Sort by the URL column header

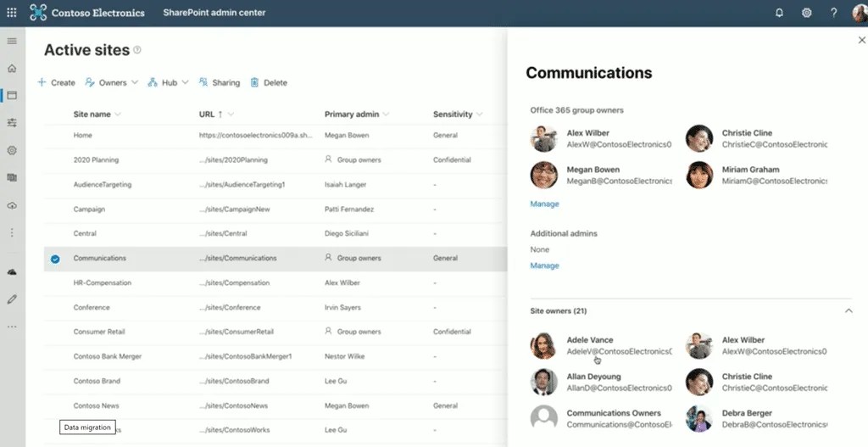click(207, 115)
